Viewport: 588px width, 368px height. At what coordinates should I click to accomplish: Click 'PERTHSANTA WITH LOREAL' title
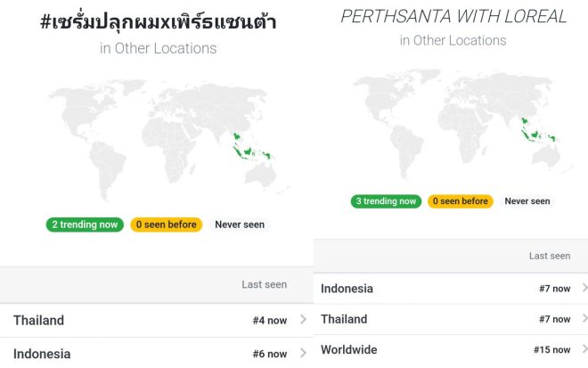[453, 17]
